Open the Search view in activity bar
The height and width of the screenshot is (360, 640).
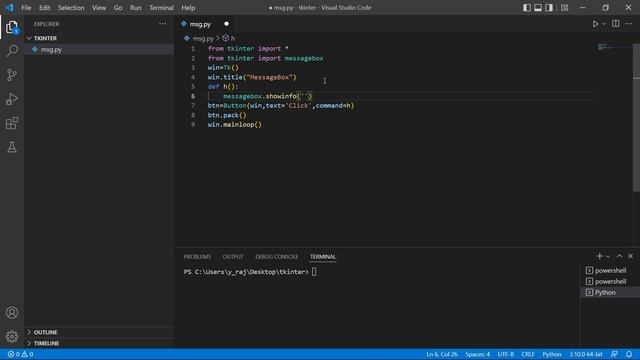pyautogui.click(x=12, y=51)
